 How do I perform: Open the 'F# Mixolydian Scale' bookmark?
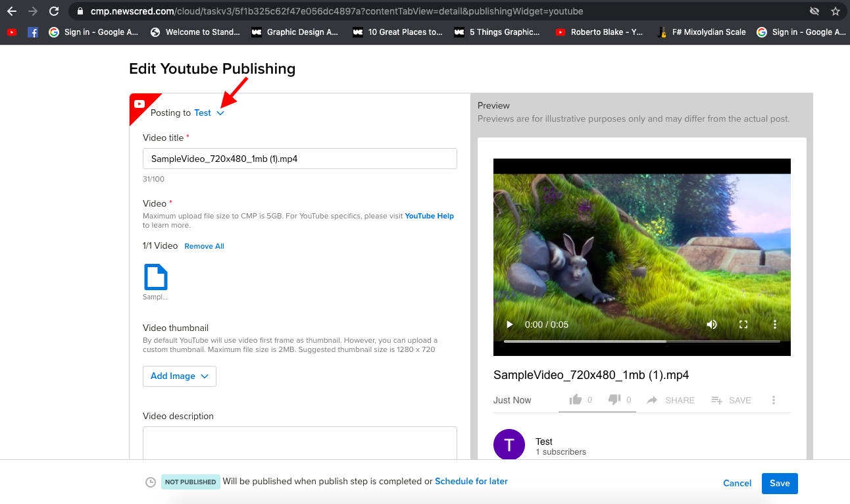702,32
